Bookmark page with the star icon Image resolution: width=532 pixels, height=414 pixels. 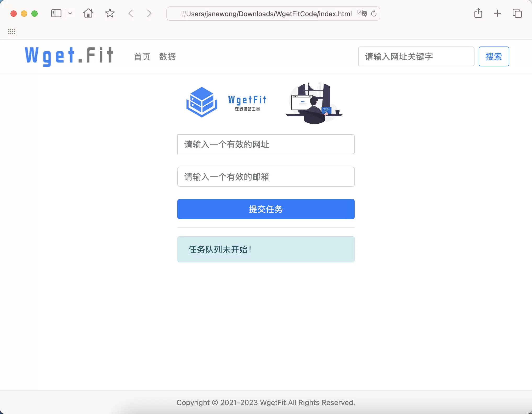(110, 13)
